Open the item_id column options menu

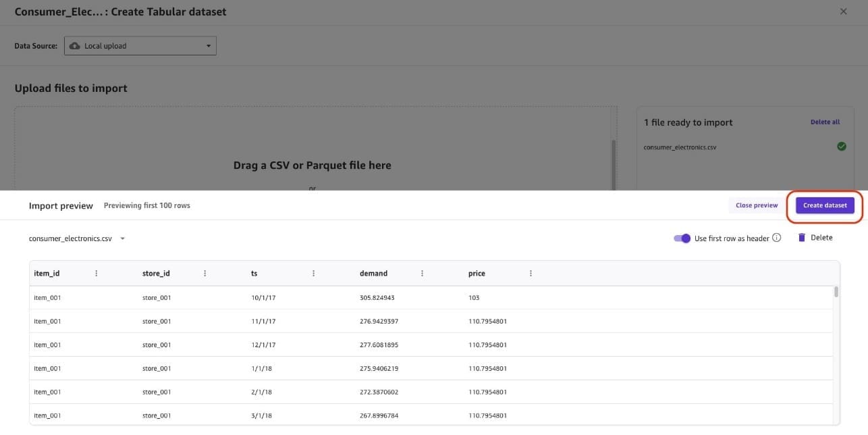tap(96, 273)
